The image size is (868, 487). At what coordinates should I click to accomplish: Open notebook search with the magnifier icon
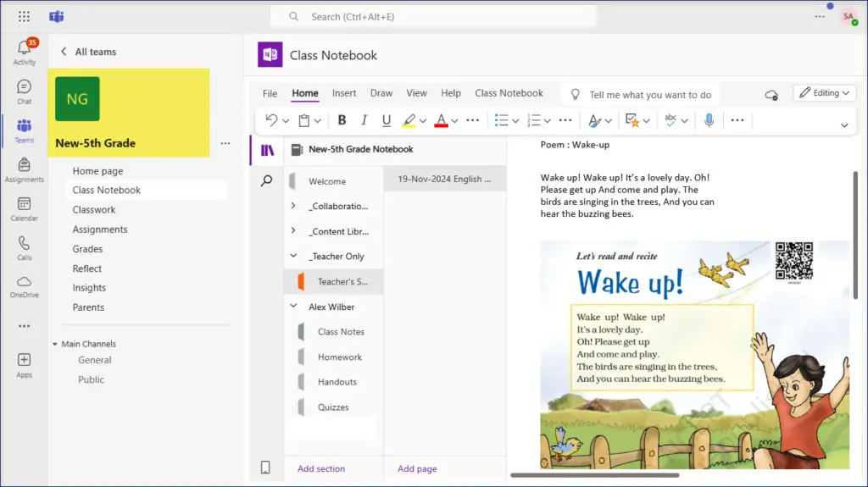point(267,180)
